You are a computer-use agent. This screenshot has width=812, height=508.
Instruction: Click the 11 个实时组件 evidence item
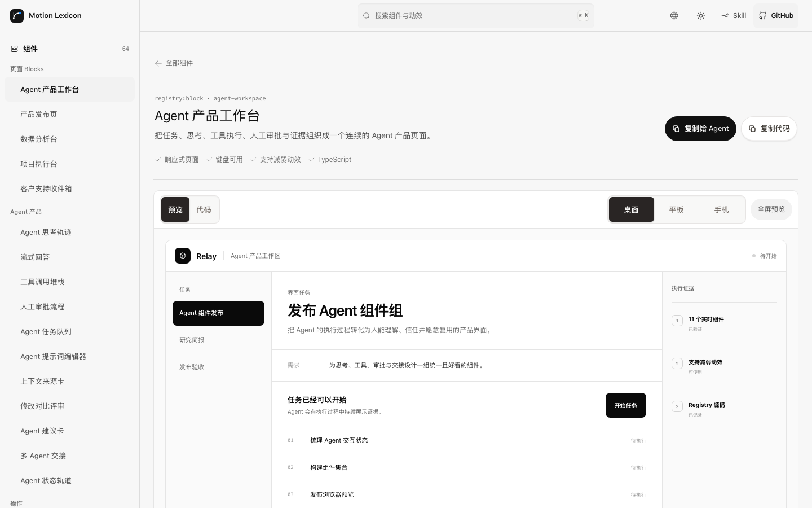point(724,324)
